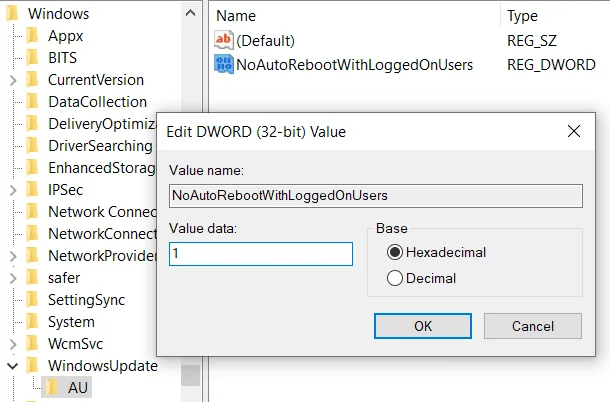Image resolution: width=610 pixels, height=402 pixels.
Task: Click the Value data input field
Action: (261, 254)
